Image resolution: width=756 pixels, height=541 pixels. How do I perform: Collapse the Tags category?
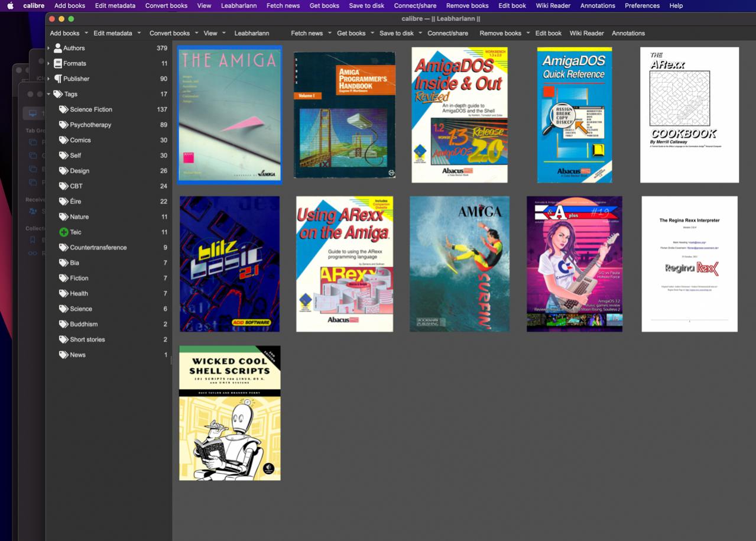48,94
